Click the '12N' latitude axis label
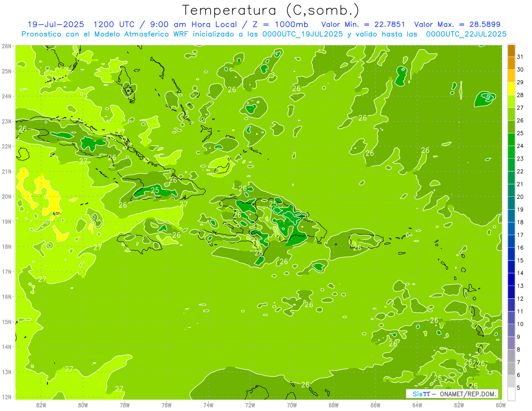 point(6,397)
